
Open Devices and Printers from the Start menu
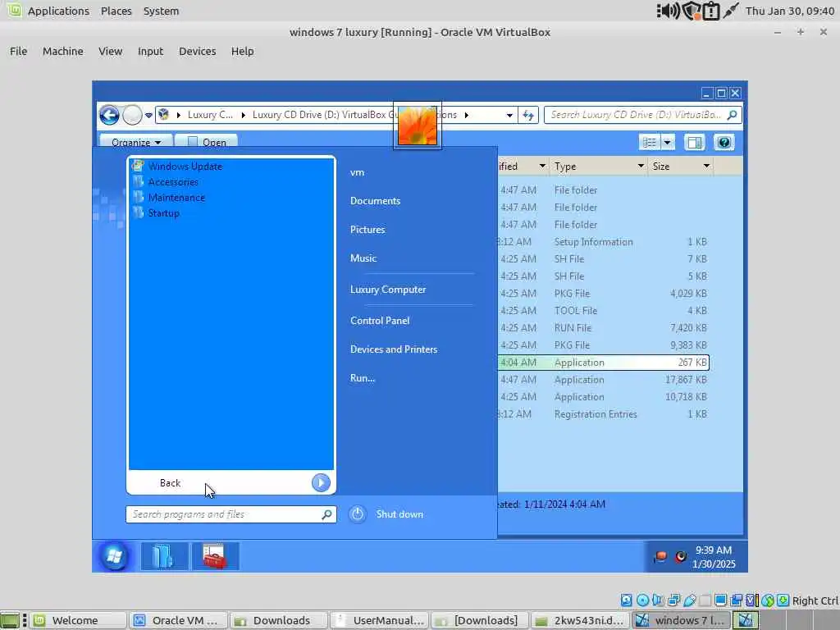tap(394, 349)
